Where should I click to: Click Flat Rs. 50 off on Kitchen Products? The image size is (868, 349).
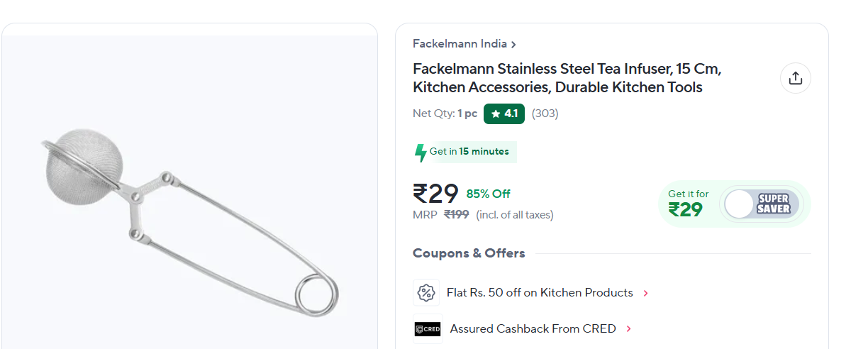[x=539, y=292]
